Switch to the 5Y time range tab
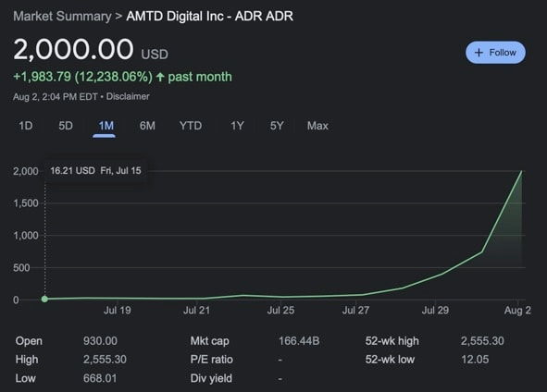This screenshot has width=547, height=392. point(277,126)
